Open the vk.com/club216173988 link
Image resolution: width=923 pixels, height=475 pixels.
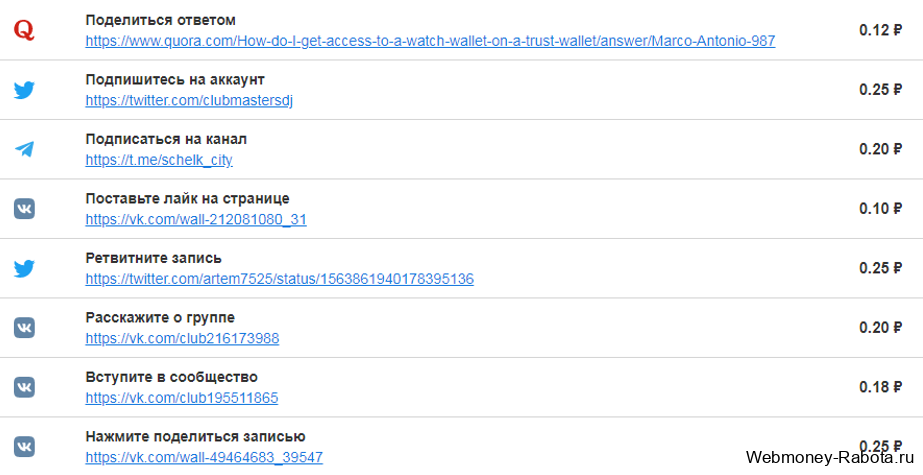click(x=182, y=338)
